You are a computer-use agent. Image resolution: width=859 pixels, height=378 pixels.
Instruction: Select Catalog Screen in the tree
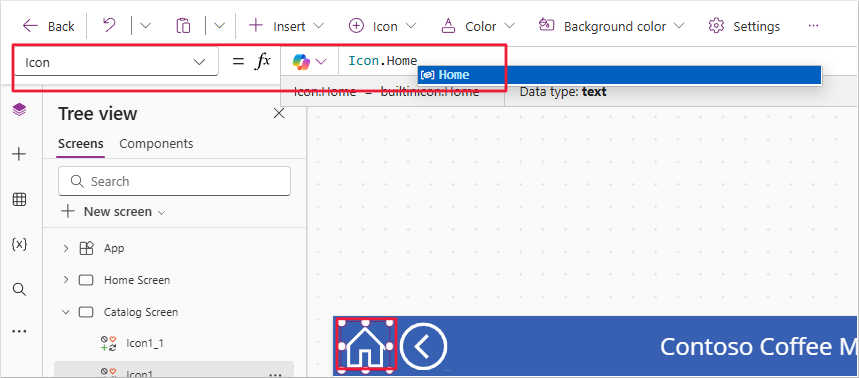(141, 312)
